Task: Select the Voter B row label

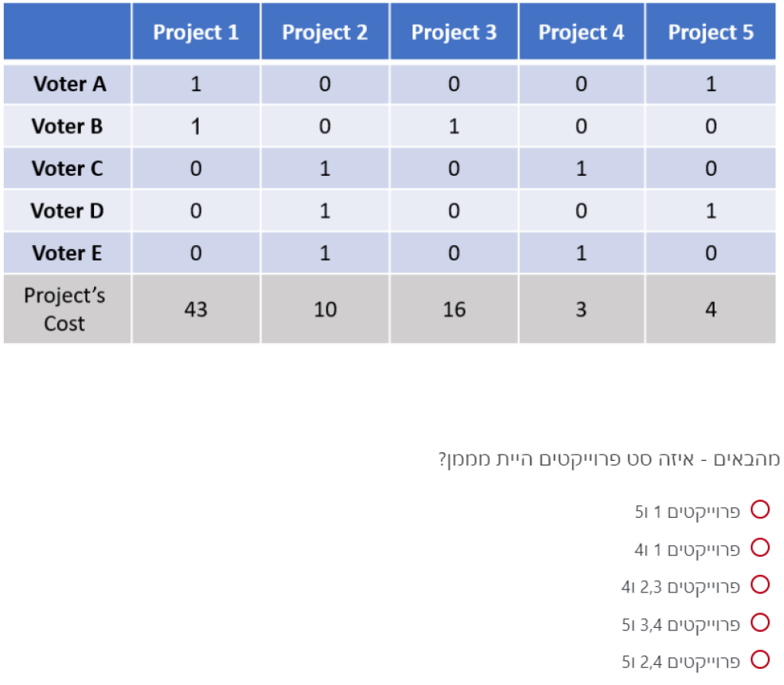Action: click(x=68, y=126)
